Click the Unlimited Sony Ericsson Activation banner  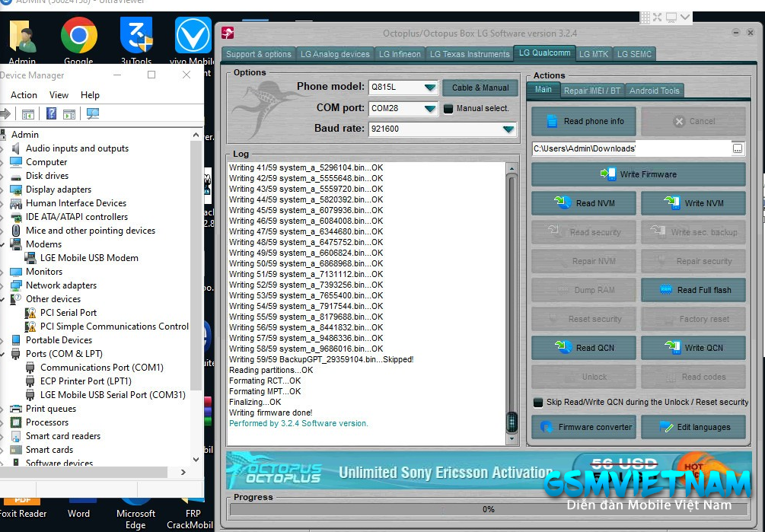click(489, 470)
